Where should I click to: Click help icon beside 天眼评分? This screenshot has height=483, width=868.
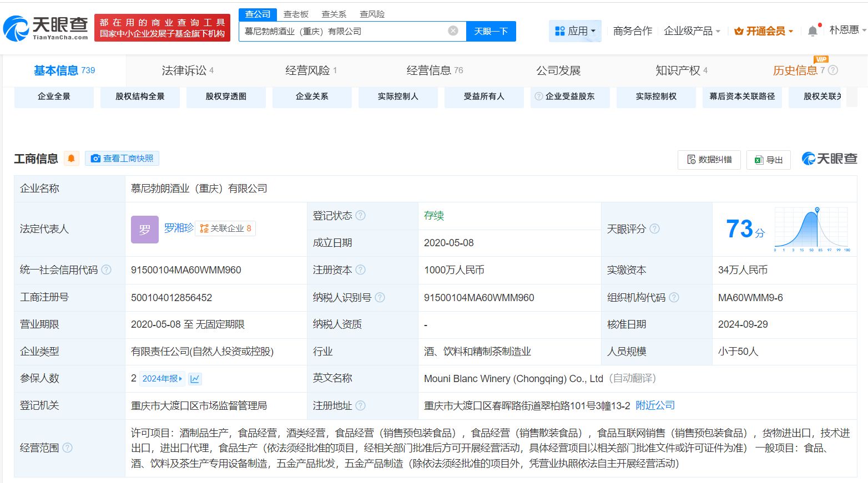[655, 229]
